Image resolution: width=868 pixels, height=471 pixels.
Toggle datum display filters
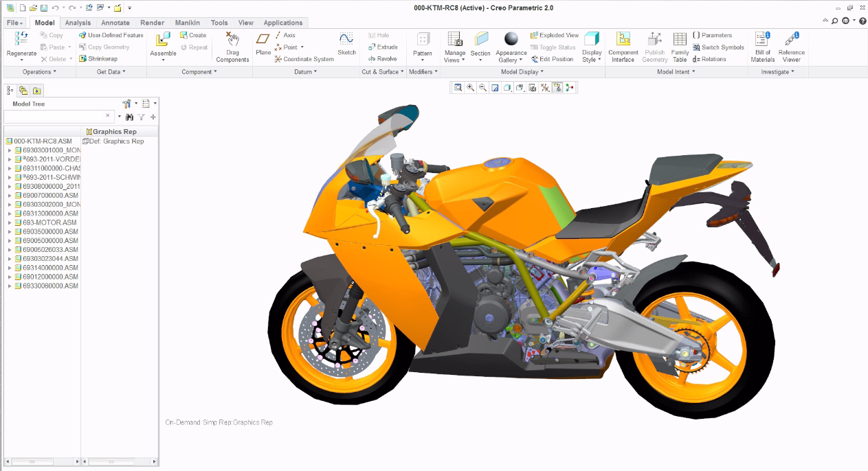click(x=545, y=87)
